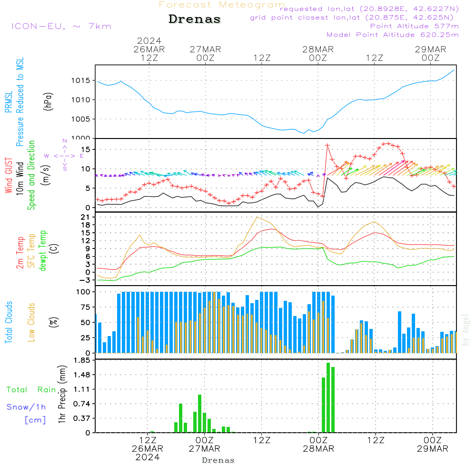Click the top "28MAR 00Z" time label
476x476 pixels.
click(318, 53)
